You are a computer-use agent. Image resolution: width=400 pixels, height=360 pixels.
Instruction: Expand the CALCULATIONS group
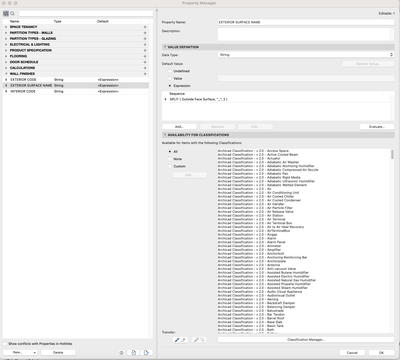(x=6, y=68)
